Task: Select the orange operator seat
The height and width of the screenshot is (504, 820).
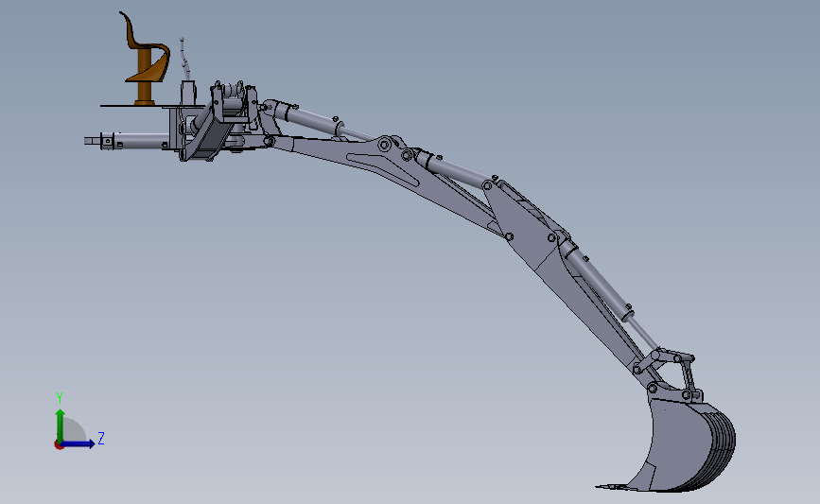Action: coord(146,58)
